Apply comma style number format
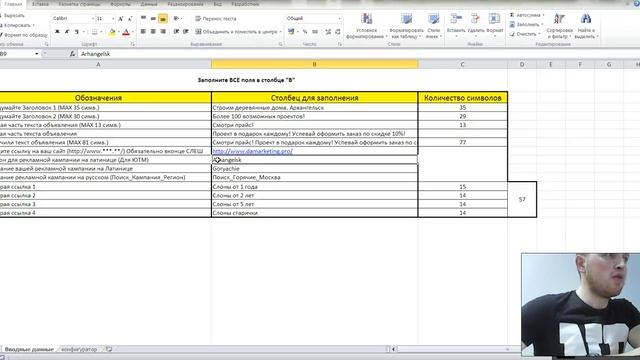This screenshot has height=360, width=640. 315,31
